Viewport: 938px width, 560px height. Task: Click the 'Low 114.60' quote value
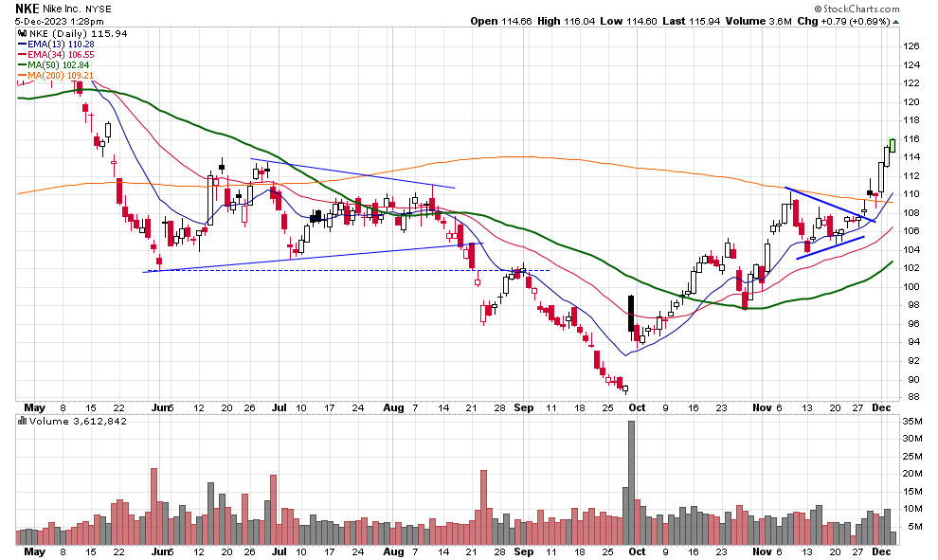[x=628, y=21]
